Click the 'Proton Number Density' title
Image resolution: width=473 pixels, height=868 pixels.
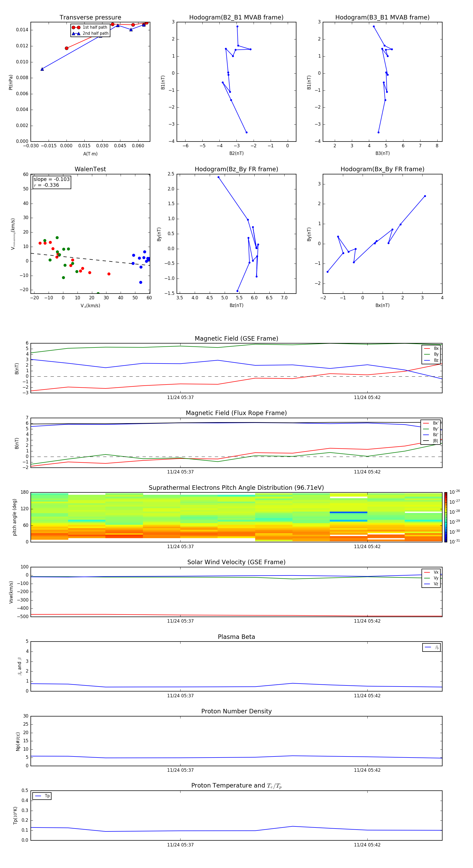(236, 711)
